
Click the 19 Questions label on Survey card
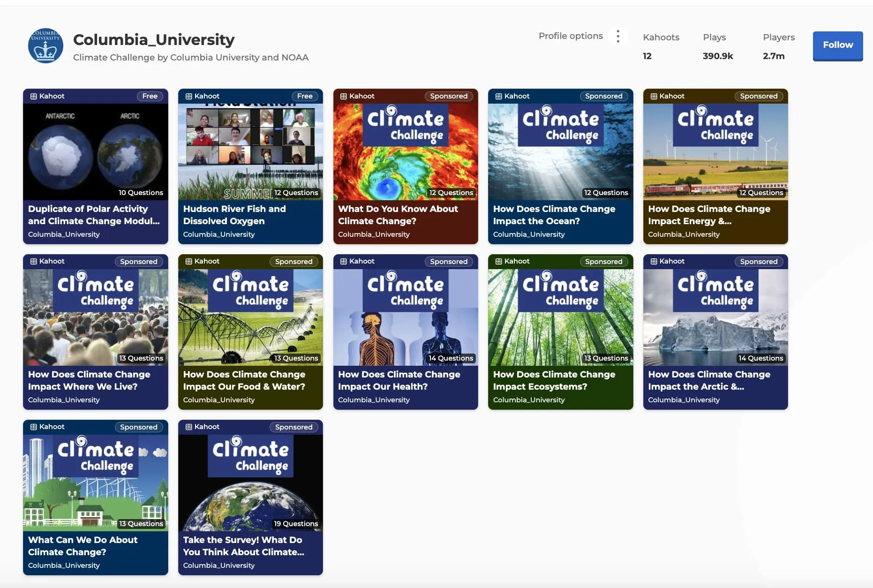pos(296,524)
